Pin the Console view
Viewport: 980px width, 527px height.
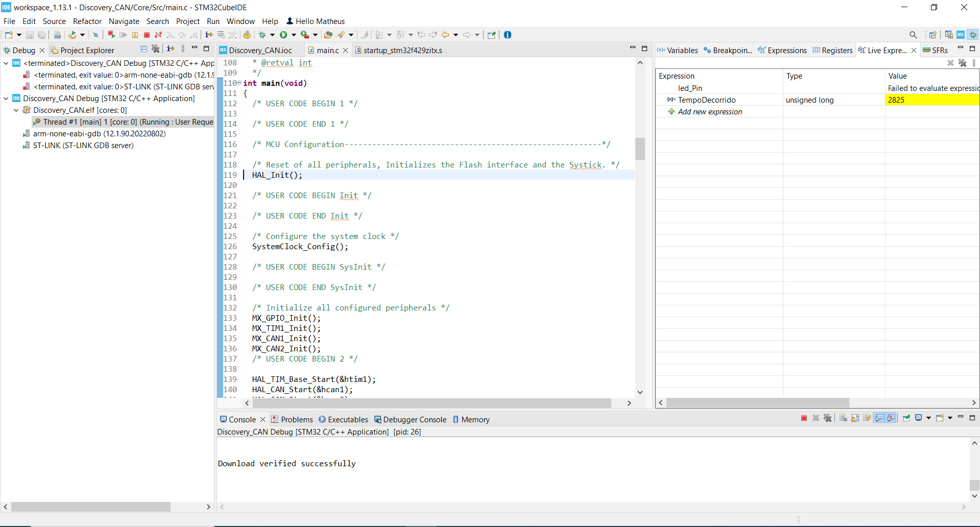pos(906,418)
